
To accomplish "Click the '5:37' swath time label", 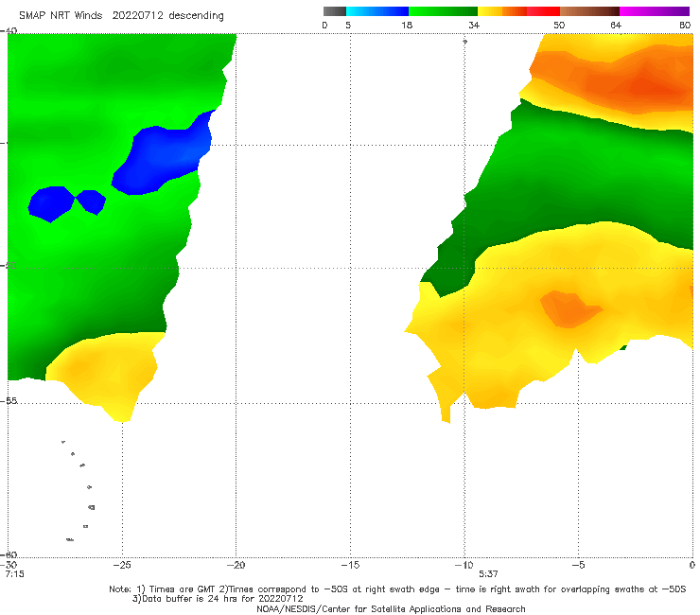I will (488, 574).
